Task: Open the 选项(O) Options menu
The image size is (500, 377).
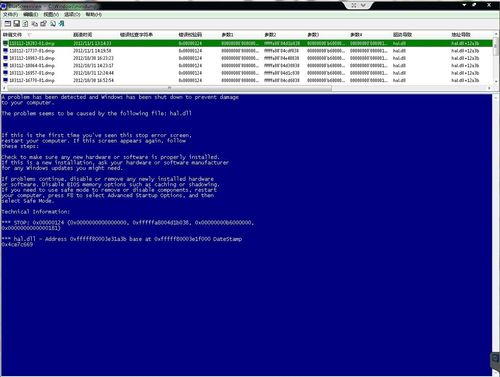Action: pyautogui.click(x=72, y=15)
